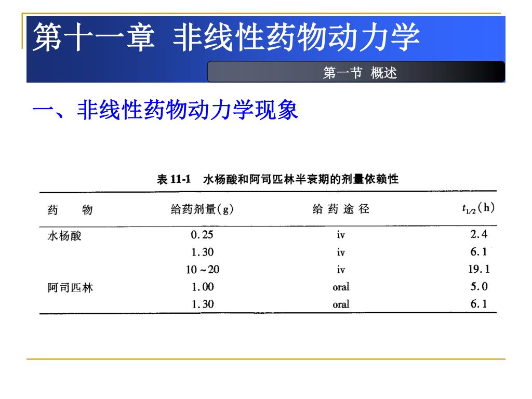Click the half-life value 19.1

[478, 269]
